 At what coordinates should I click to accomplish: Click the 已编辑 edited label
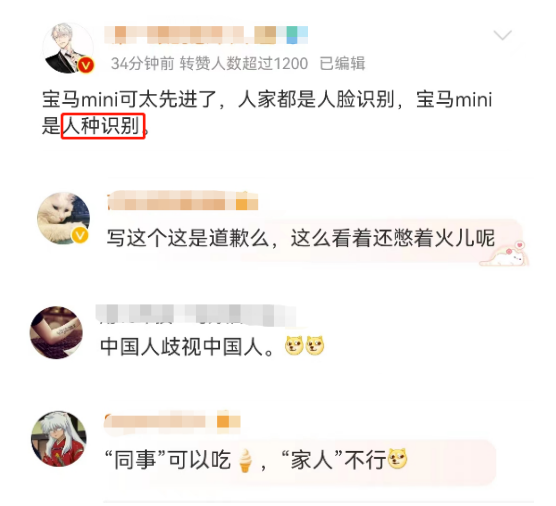342,64
